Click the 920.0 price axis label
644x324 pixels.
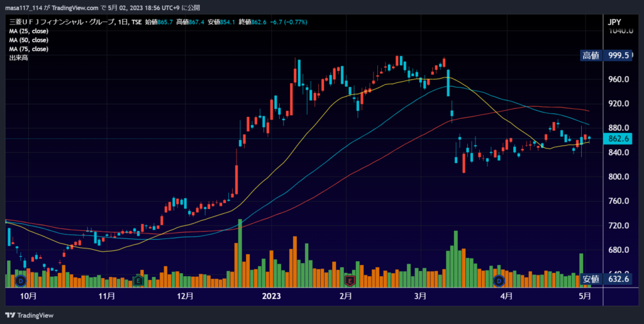coord(619,103)
